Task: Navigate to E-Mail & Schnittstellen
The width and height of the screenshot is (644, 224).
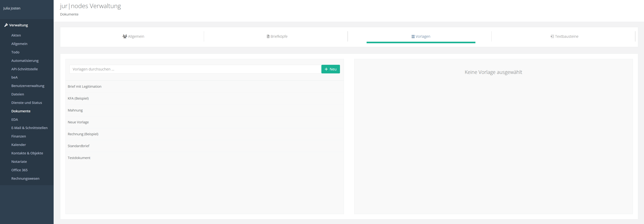Action: [x=29, y=128]
